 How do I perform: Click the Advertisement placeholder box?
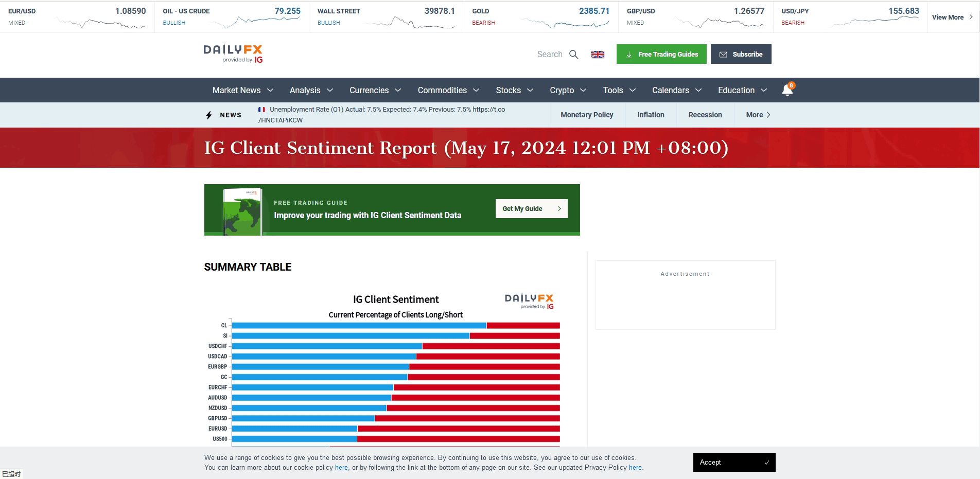pyautogui.click(x=685, y=295)
